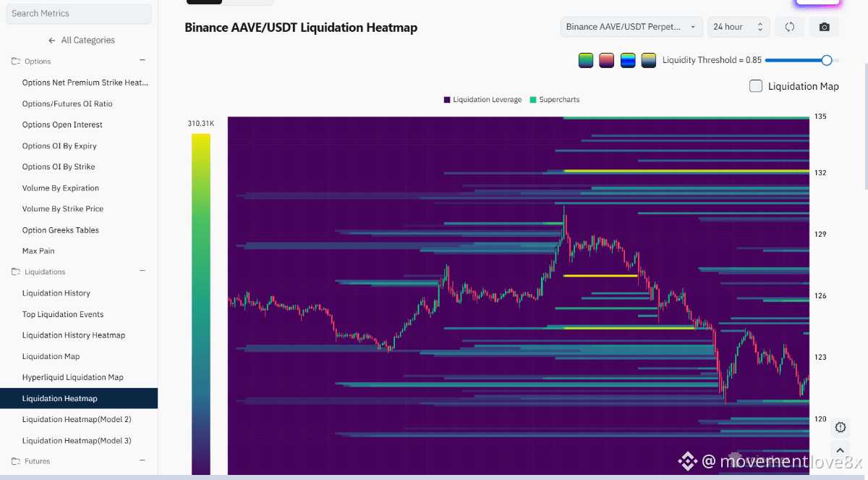This screenshot has width=868, height=480.
Task: Click the 126 price axis label
Action: [820, 296]
